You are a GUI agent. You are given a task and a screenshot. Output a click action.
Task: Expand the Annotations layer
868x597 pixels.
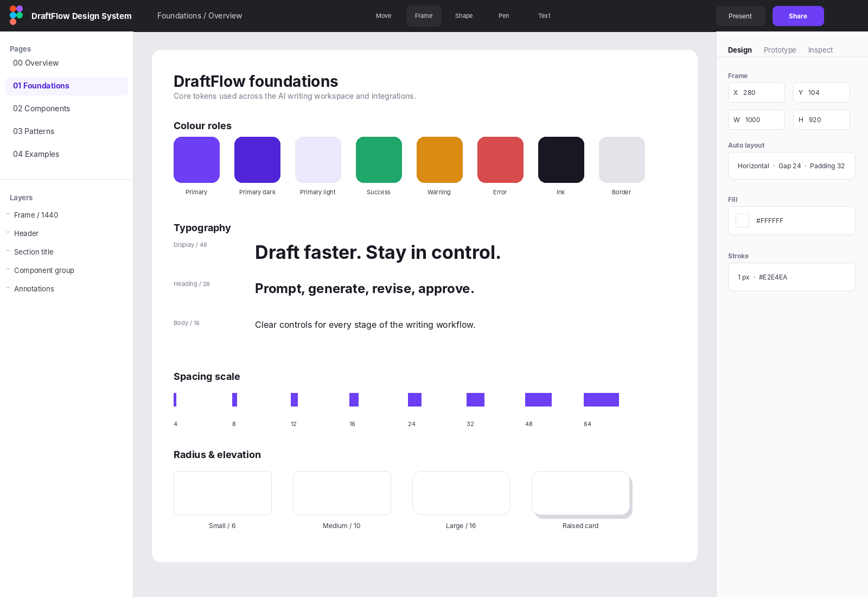pos(8,288)
